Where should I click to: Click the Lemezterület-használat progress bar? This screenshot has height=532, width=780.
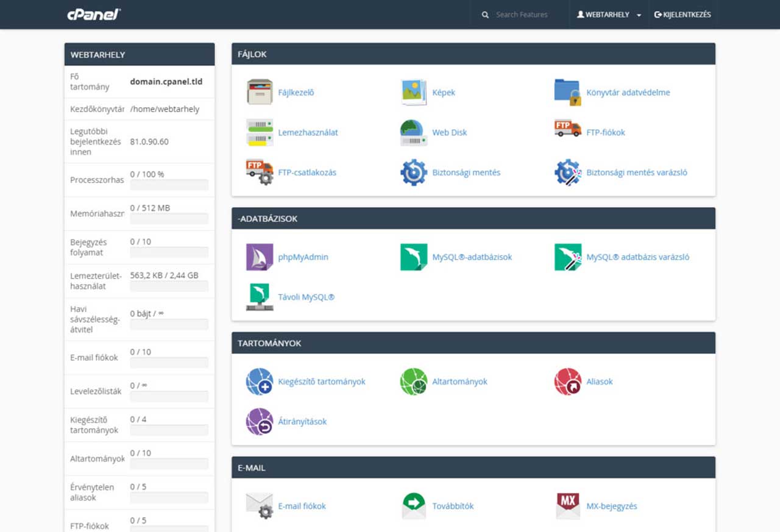[x=169, y=286]
